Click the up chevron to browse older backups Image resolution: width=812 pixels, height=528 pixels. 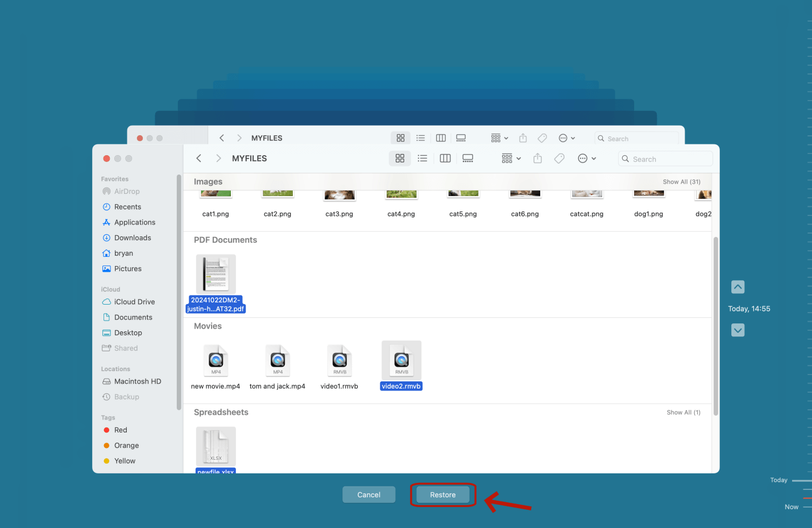tap(738, 286)
